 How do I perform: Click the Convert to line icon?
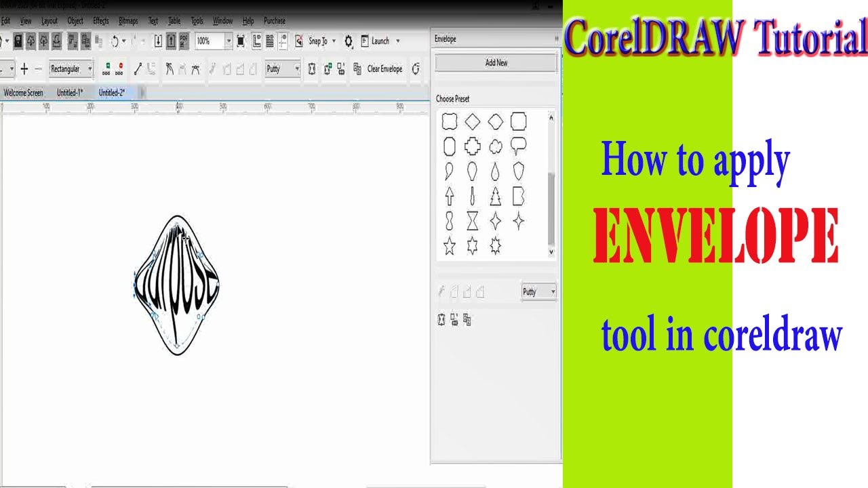click(138, 68)
